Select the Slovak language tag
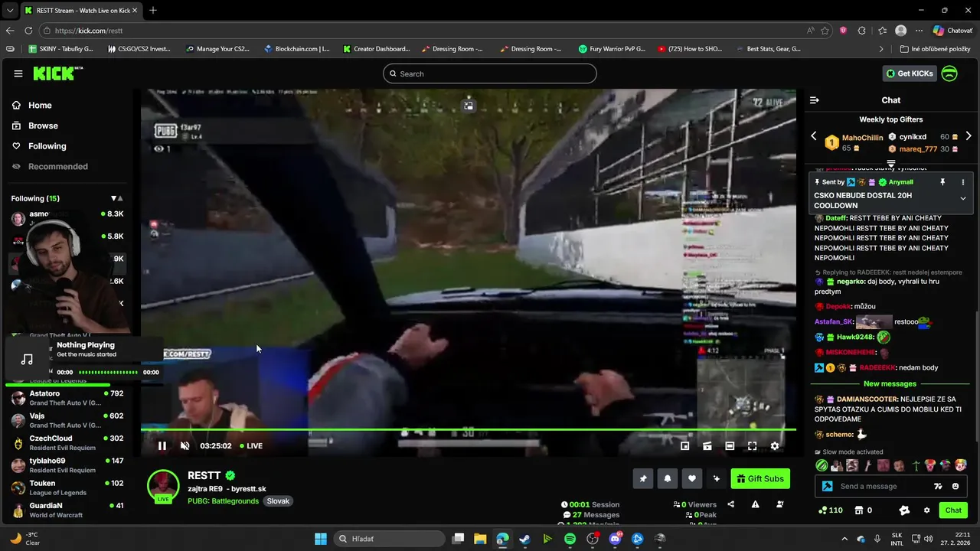The image size is (980, 551). coord(278,501)
